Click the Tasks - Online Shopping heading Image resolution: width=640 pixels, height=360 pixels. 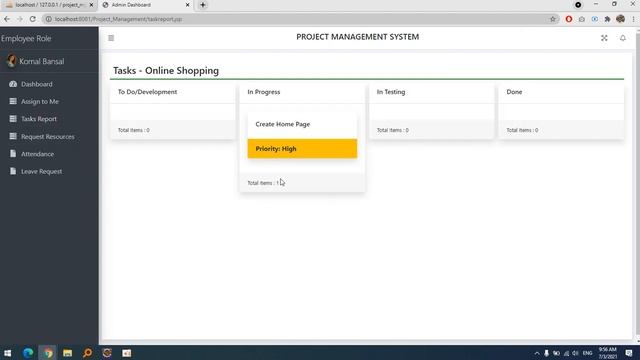(166, 71)
